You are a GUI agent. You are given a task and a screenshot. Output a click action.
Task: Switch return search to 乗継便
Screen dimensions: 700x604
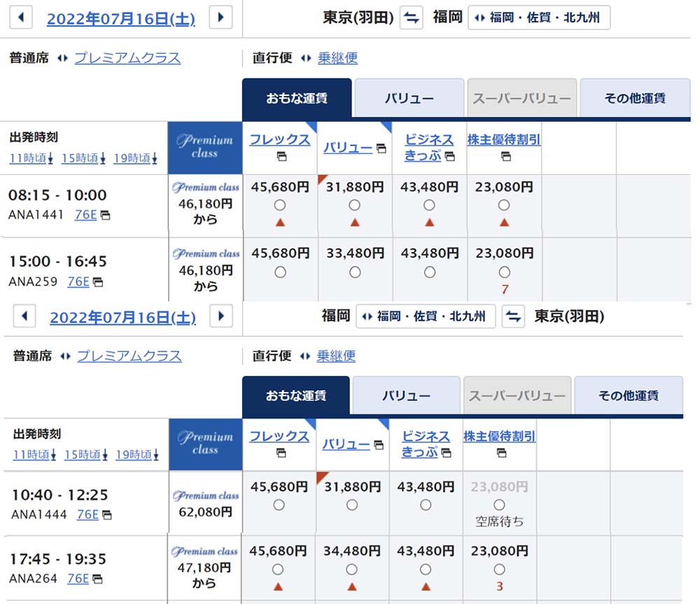click(336, 356)
